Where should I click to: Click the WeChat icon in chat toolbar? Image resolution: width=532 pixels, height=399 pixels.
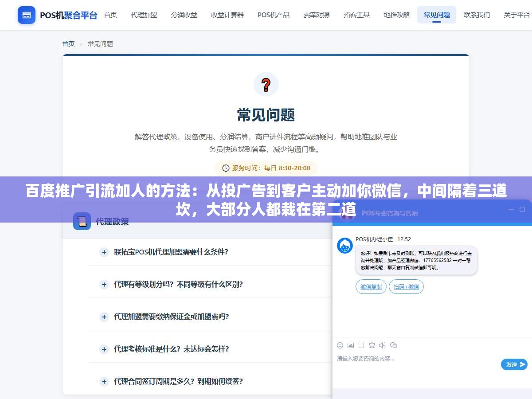[394, 345]
